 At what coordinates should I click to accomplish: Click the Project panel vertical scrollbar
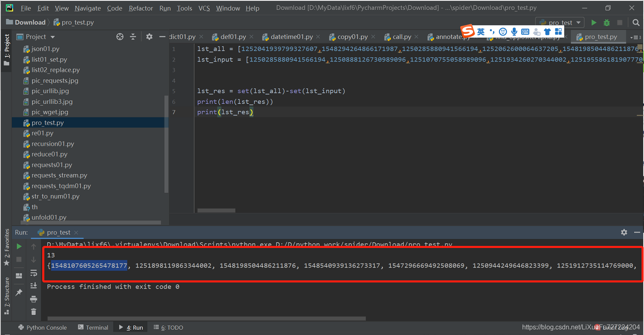pyautogui.click(x=166, y=144)
